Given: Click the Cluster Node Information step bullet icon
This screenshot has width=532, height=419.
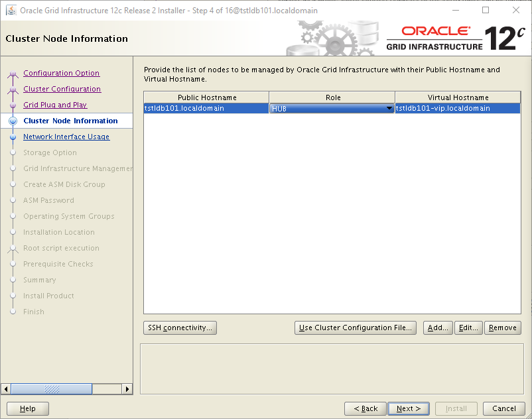Looking at the screenshot, I should coord(13,121).
